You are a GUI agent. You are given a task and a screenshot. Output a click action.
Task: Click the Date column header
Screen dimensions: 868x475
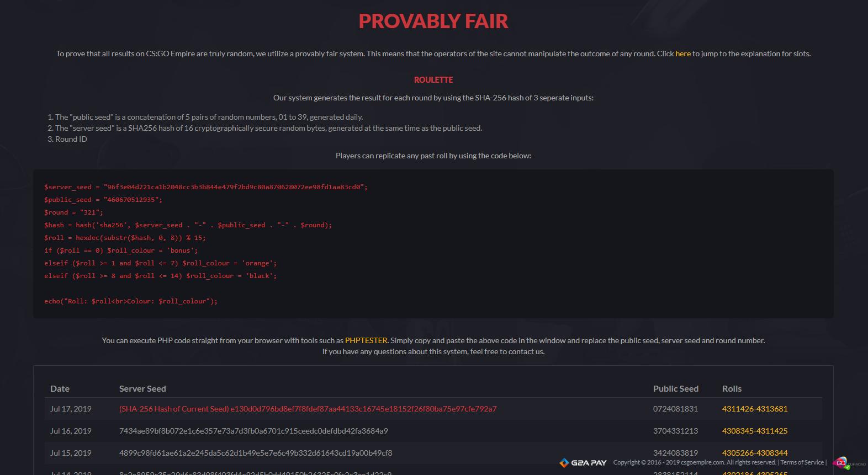point(60,389)
